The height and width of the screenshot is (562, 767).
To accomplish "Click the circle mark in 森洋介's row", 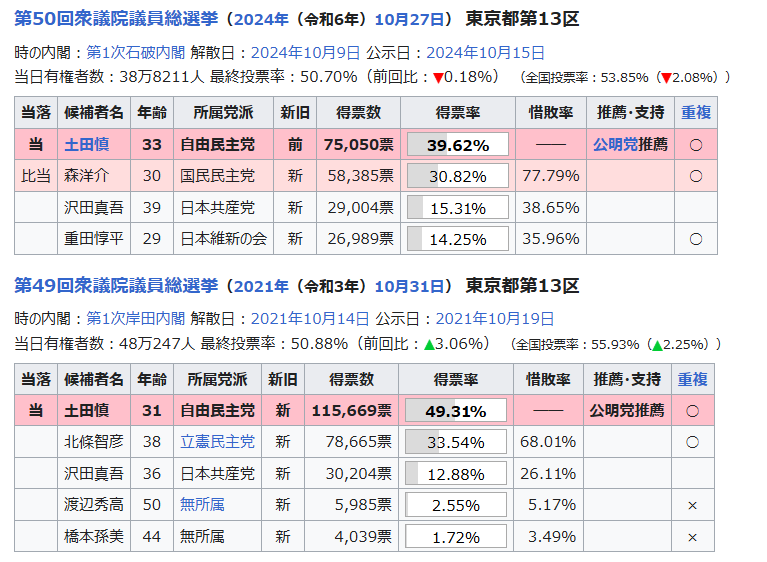I will pos(696,176).
